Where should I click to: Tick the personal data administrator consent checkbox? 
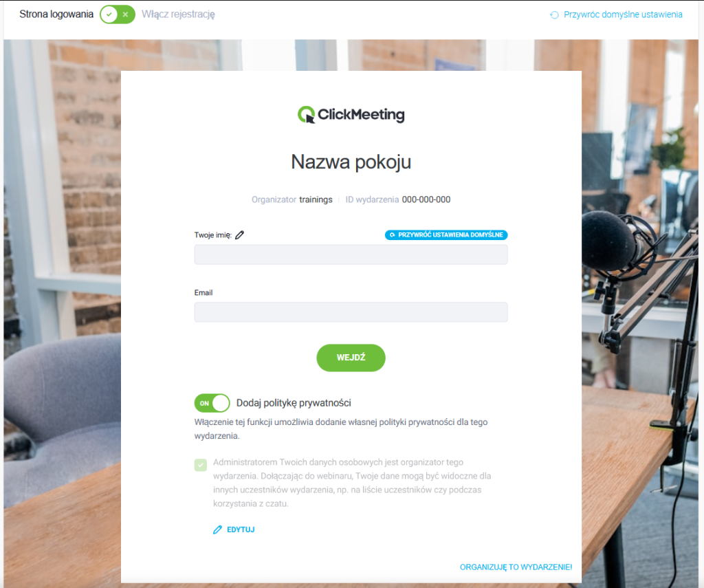pos(201,464)
